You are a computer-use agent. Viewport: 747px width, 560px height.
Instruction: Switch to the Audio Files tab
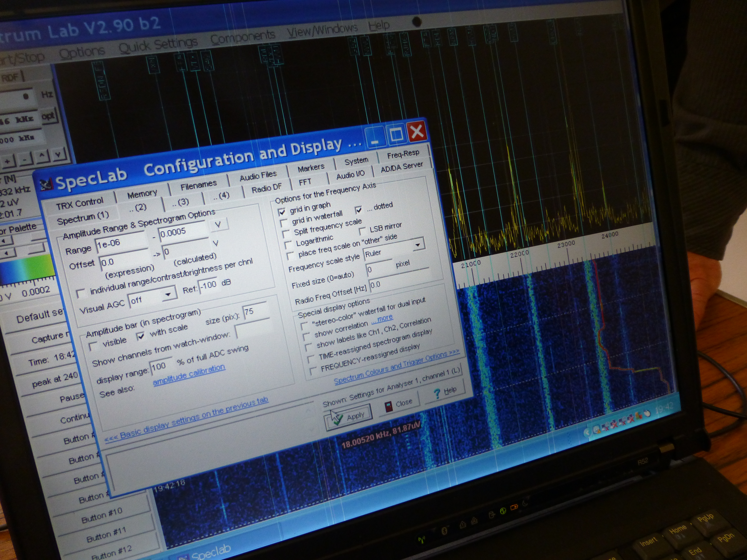pos(258,176)
